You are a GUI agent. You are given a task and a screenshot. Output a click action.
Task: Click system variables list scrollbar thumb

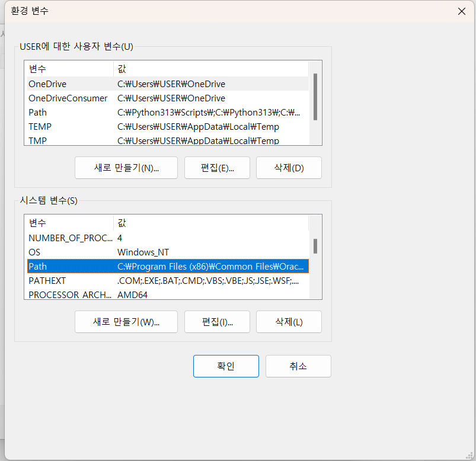coord(315,246)
